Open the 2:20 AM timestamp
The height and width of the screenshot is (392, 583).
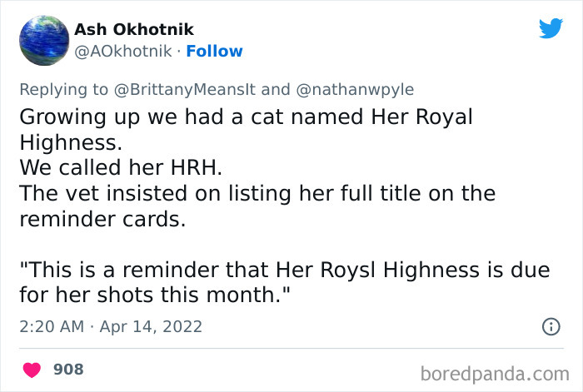(51, 327)
